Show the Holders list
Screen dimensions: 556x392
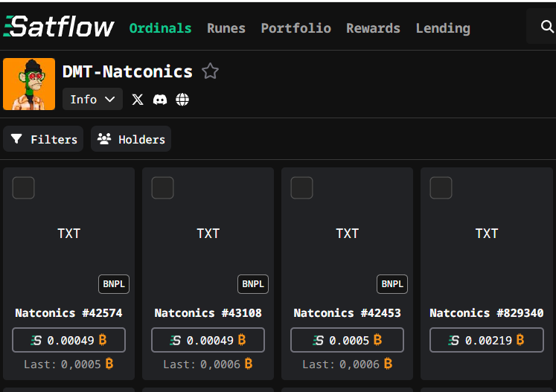coord(131,139)
